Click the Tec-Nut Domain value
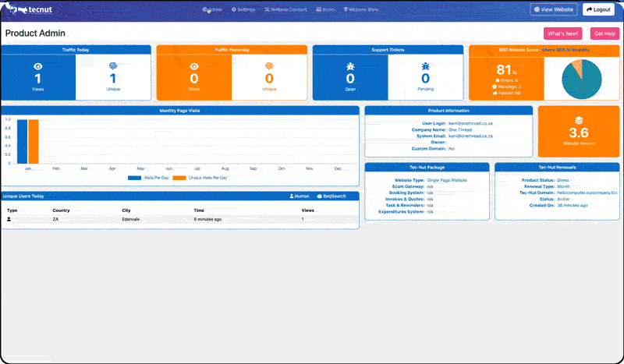Screen dimensions: 624x364 click(587, 193)
